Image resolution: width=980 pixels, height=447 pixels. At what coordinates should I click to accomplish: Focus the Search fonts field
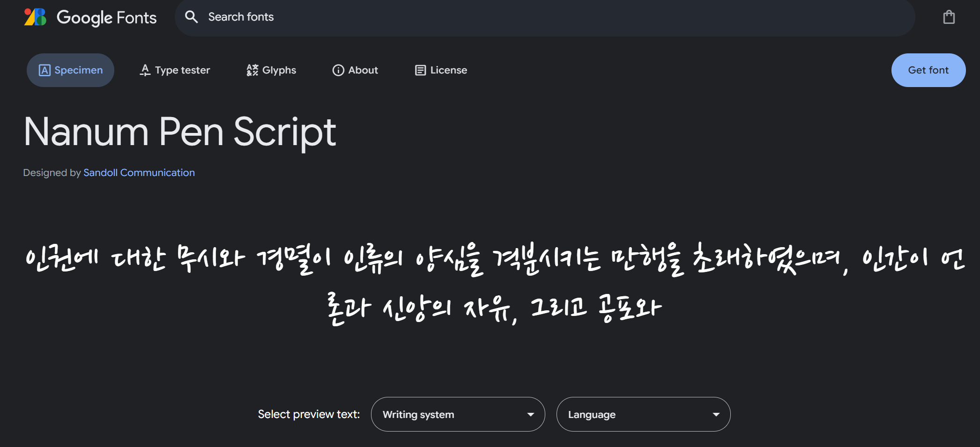[x=545, y=17]
